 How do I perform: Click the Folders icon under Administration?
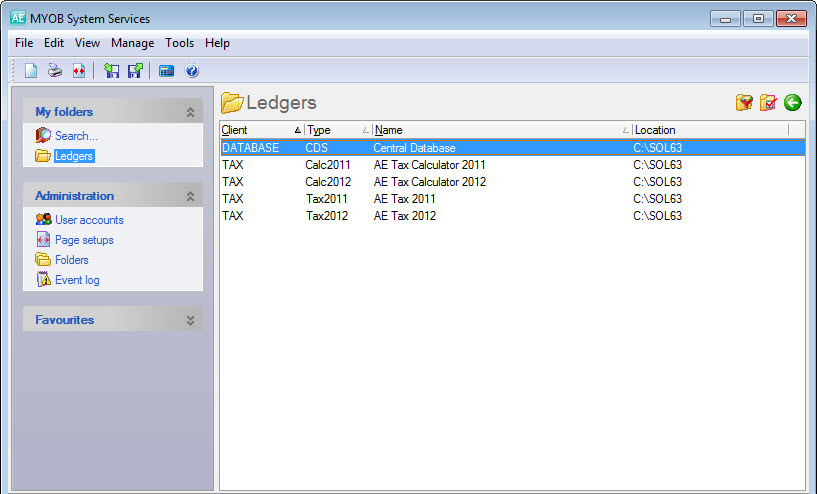[43, 259]
